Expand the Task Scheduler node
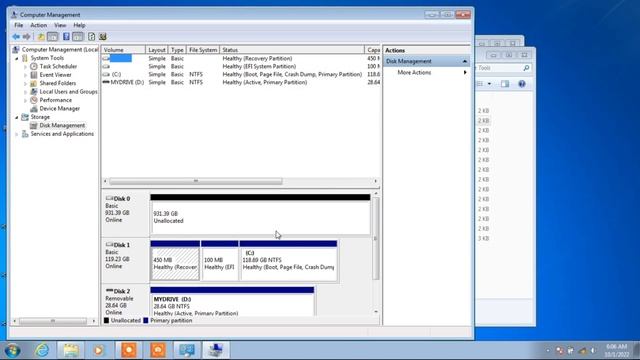The height and width of the screenshot is (360, 640). point(25,67)
